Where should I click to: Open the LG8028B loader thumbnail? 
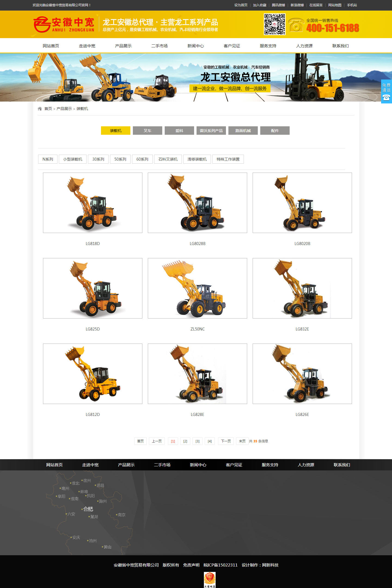coord(197,203)
